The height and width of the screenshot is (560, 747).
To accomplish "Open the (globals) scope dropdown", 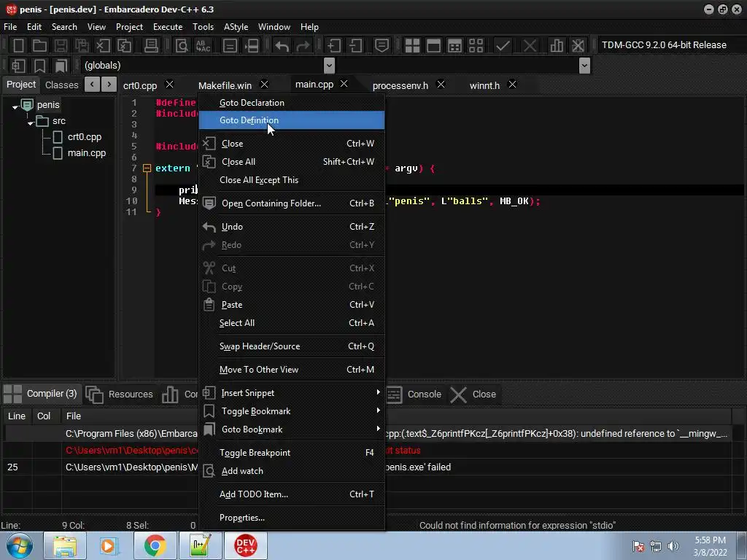I will point(329,65).
